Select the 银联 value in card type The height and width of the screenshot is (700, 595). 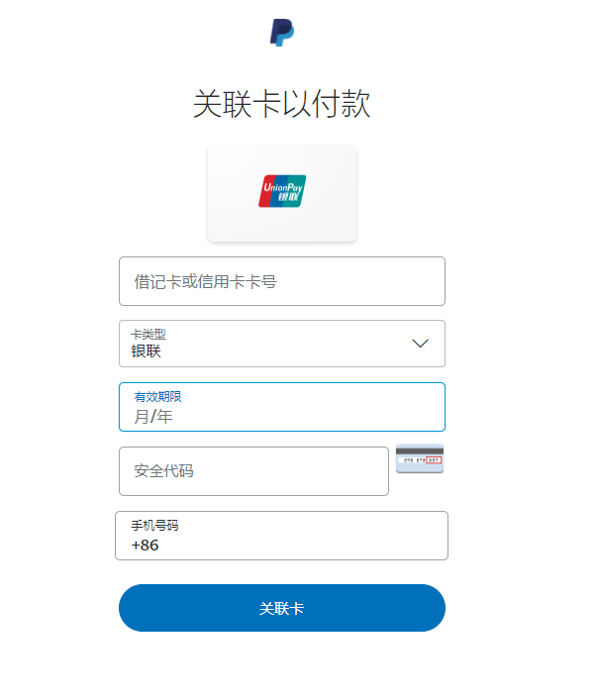(147, 351)
